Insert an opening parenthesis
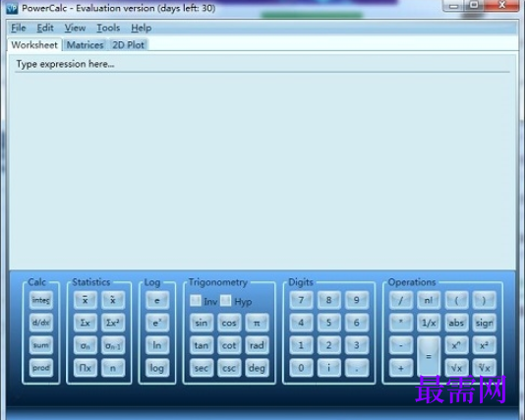Screen dimensions: 525x420 [x=456, y=300]
